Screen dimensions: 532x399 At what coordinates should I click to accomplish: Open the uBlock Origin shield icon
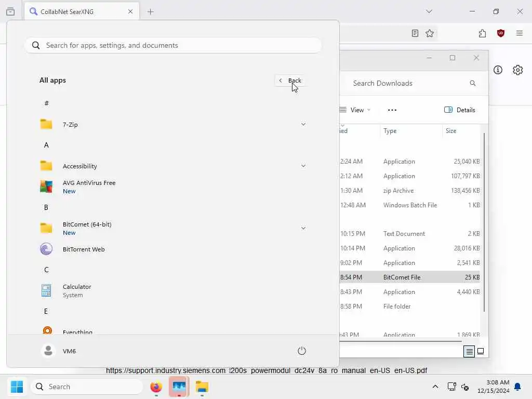[501, 33]
